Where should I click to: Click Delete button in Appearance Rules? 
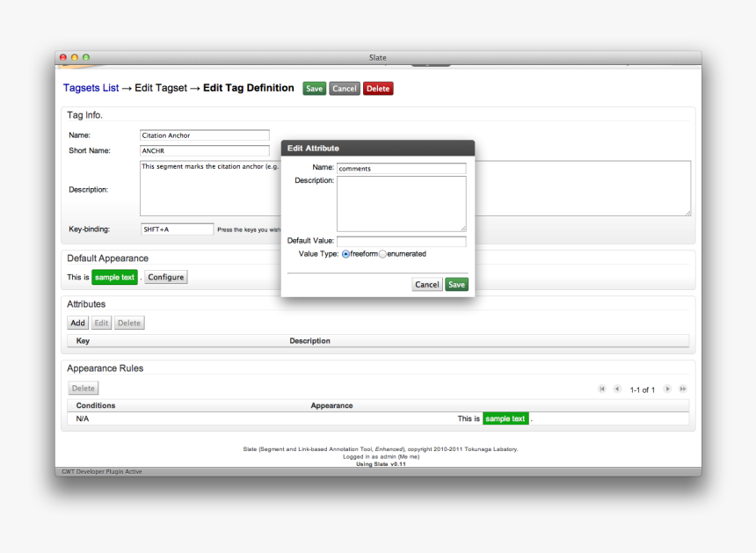pos(84,388)
